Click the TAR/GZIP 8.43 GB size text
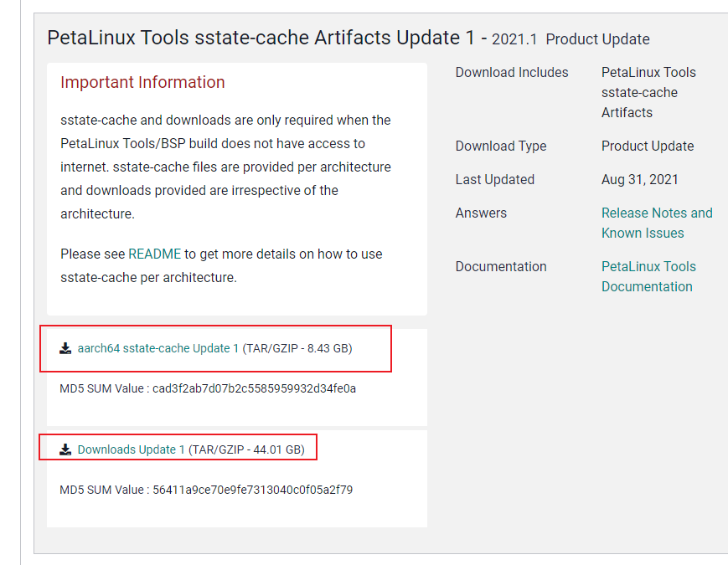 (x=297, y=348)
